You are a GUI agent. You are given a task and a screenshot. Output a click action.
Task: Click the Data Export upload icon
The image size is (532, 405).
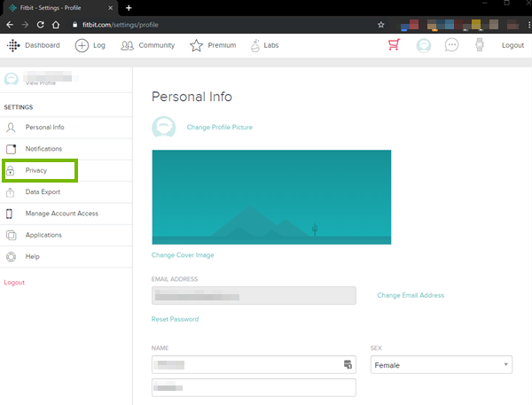[x=11, y=192]
